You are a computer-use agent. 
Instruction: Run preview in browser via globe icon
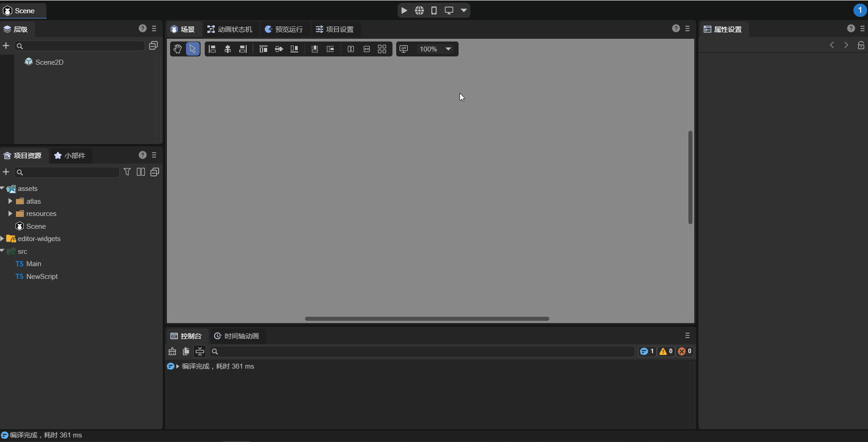[x=419, y=10]
